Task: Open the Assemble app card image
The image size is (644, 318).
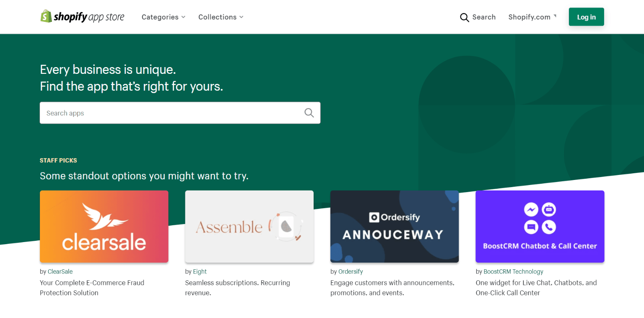Action: pyautogui.click(x=249, y=227)
